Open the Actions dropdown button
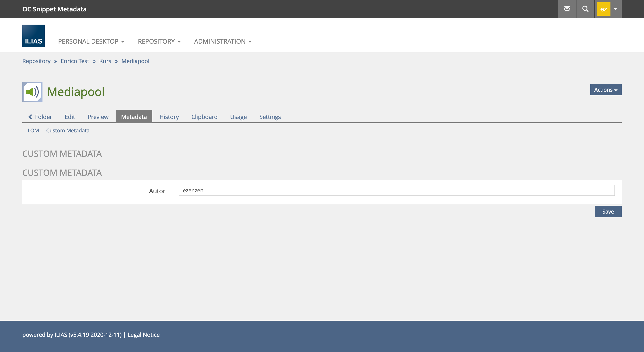 (606, 90)
